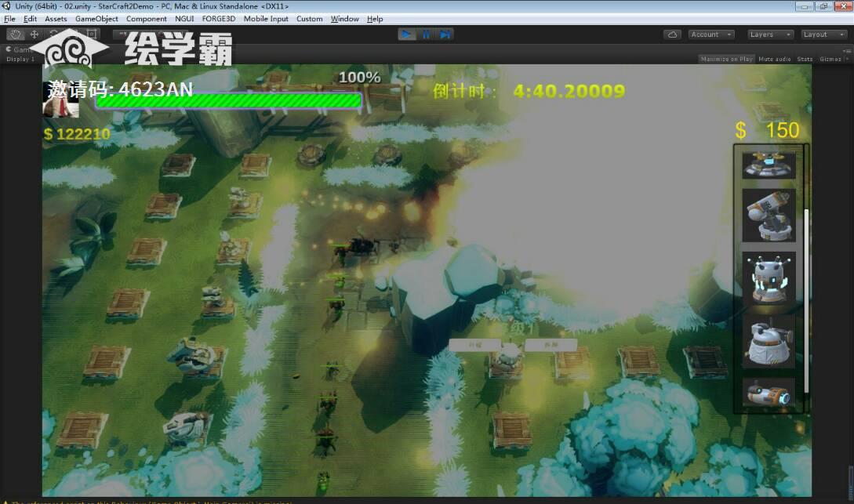
Task: Open the FORGE3D menu
Action: [219, 19]
